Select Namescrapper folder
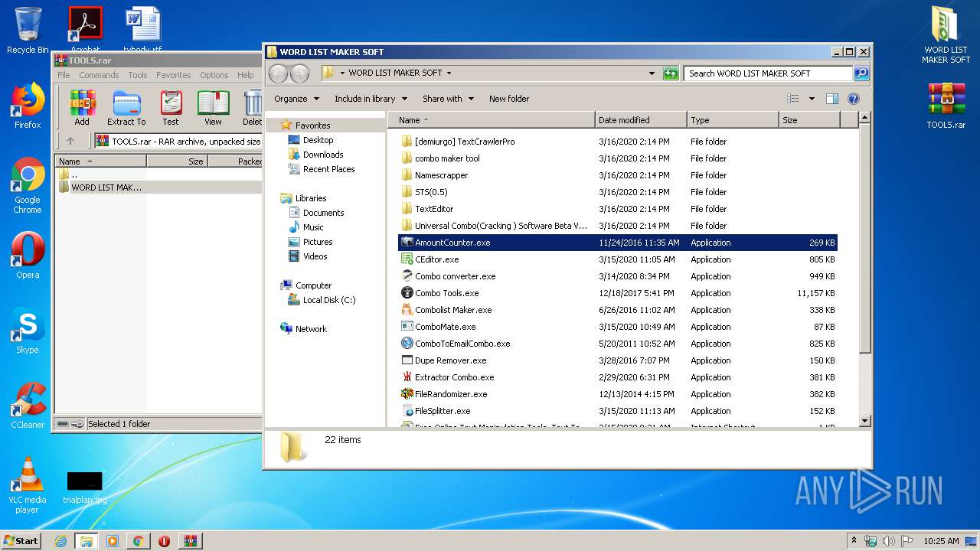The image size is (980, 551). coord(441,175)
